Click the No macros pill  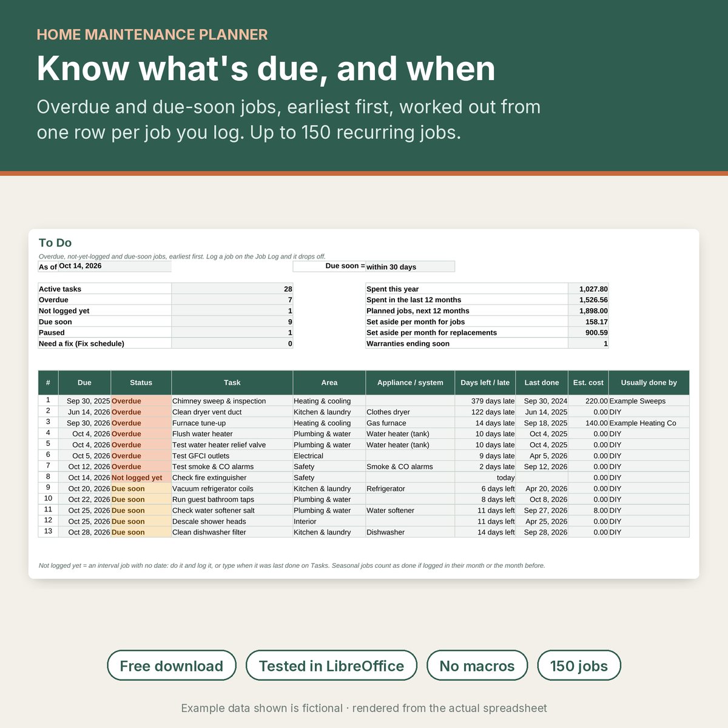point(477,666)
